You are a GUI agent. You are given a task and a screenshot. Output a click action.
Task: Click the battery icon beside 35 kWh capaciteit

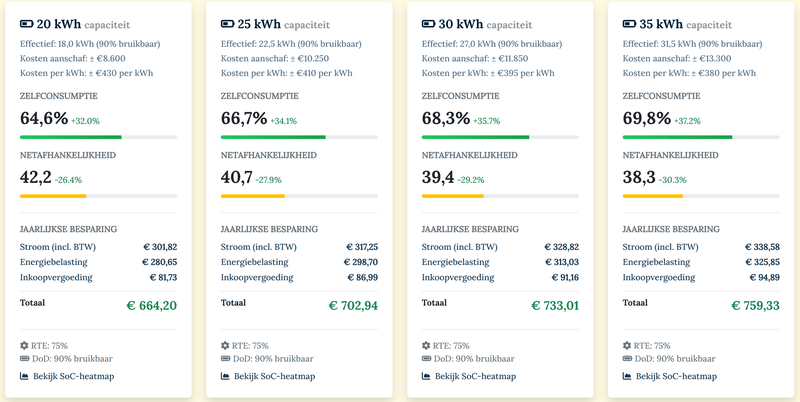[x=629, y=24]
